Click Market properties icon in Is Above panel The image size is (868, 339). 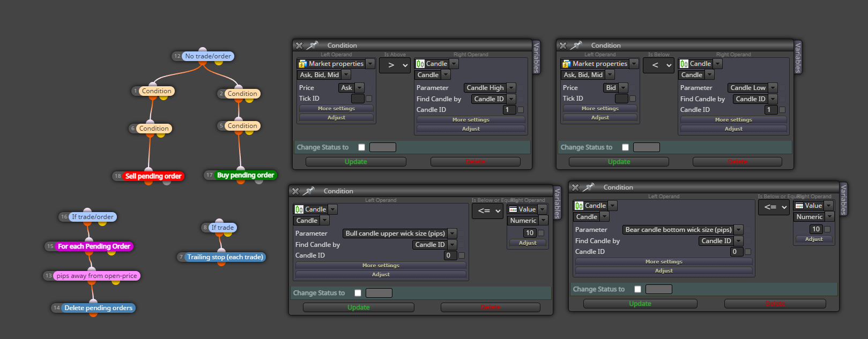(x=303, y=64)
